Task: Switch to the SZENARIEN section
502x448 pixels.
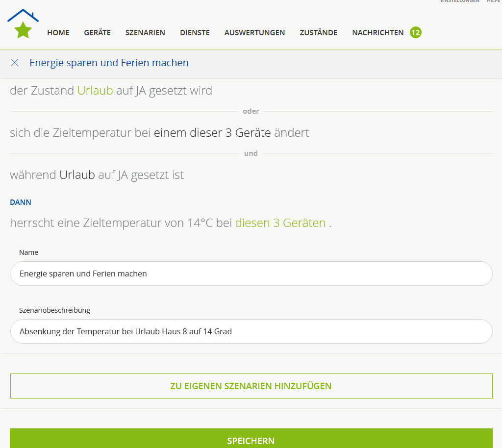Action: click(x=145, y=33)
